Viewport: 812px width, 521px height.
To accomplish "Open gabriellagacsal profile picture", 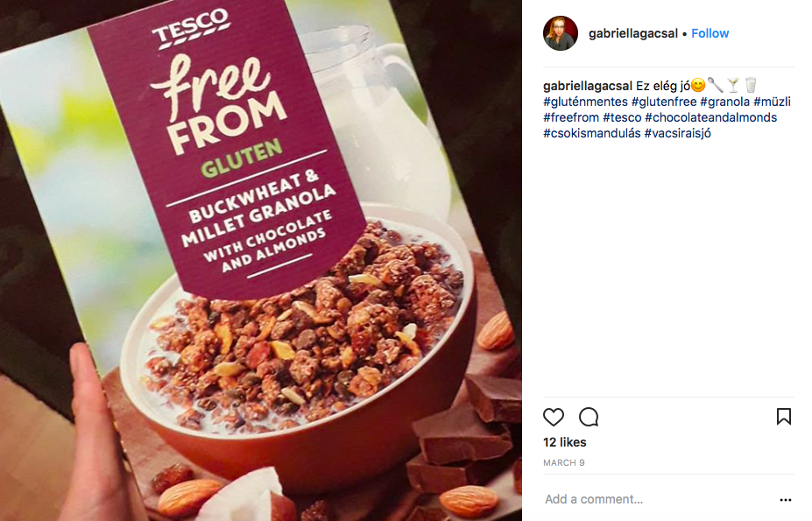I will (561, 33).
